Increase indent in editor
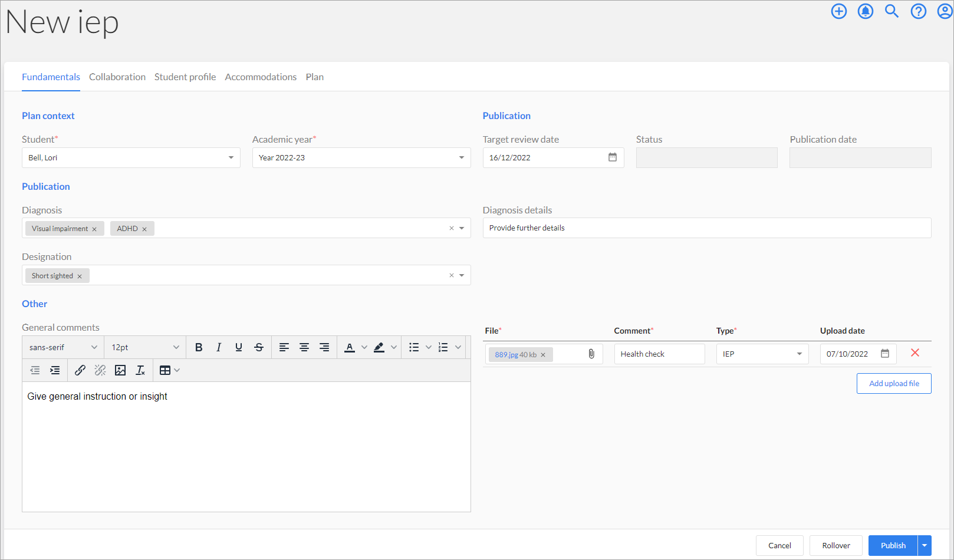Screen dimensions: 954x560 (55, 370)
